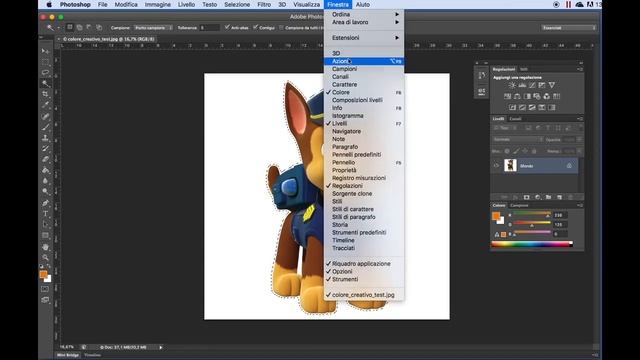Image resolution: width=640 pixels, height=360 pixels.
Task: Select the Rectangle shape tool
Action: [x=45, y=236]
